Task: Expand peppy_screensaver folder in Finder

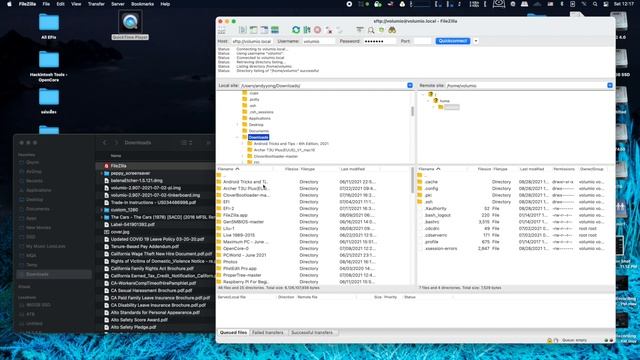Action: [101, 173]
